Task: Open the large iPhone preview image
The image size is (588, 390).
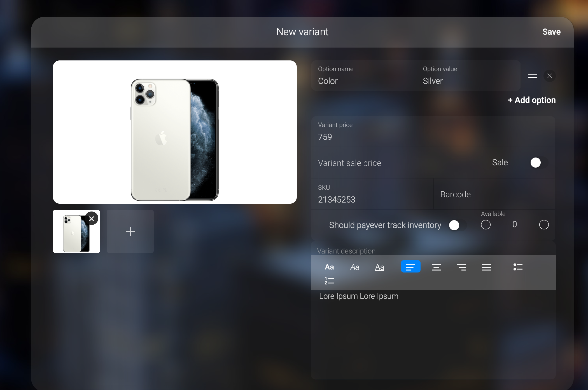Action: [x=175, y=132]
